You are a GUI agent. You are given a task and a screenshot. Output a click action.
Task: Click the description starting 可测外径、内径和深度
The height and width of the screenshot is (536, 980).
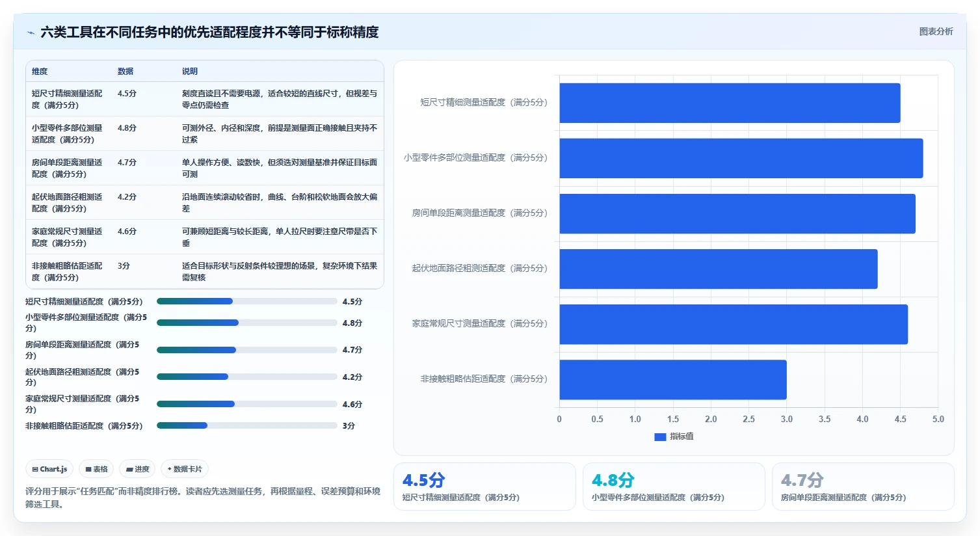(x=280, y=133)
